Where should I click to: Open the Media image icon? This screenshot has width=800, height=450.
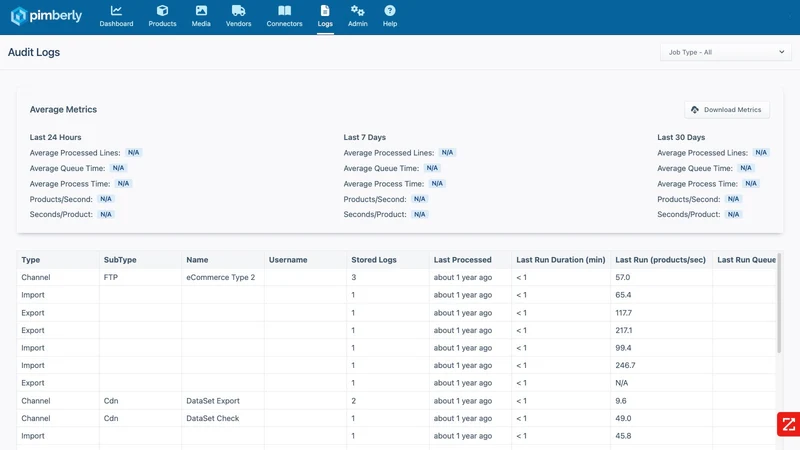click(201, 11)
